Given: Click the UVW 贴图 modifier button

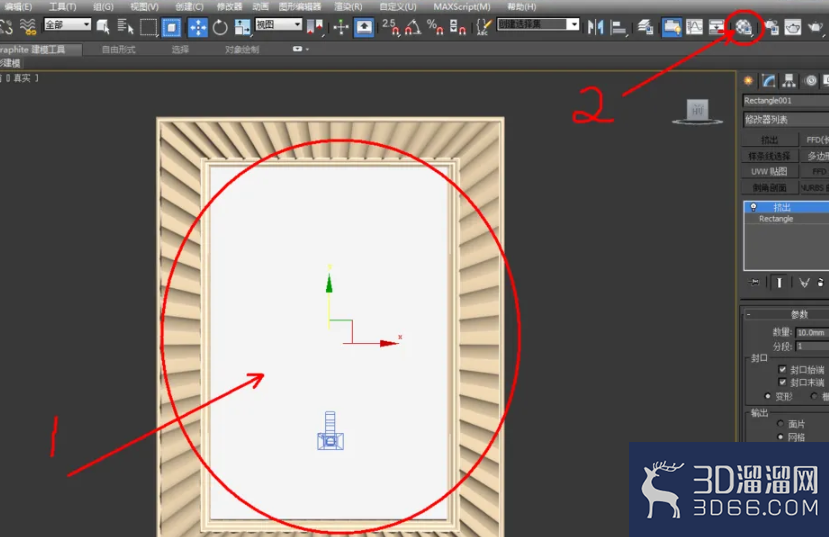Looking at the screenshot, I should click(x=770, y=172).
